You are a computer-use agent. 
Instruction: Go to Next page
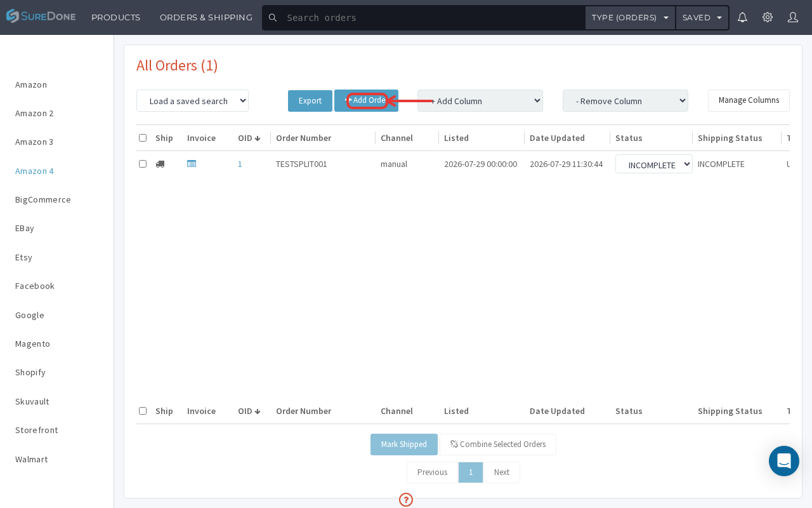(x=502, y=472)
